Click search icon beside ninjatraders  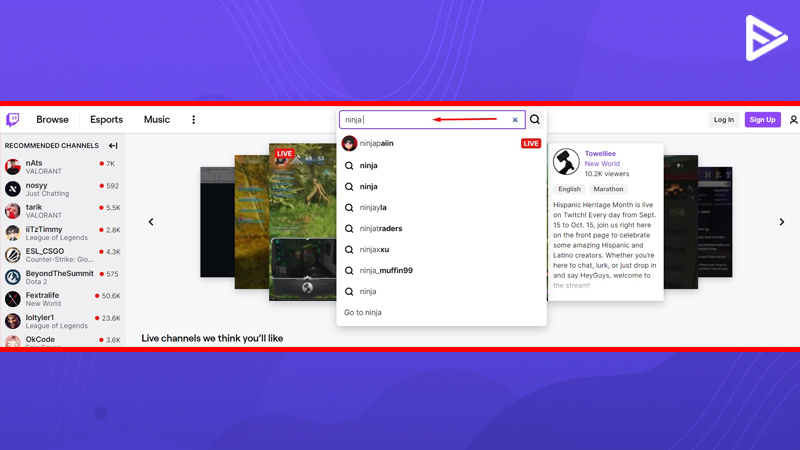[x=349, y=228]
